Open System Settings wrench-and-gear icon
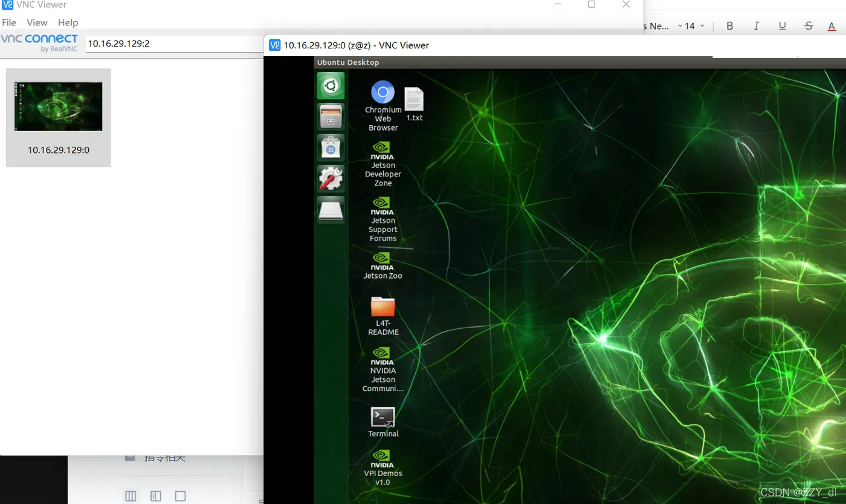 coord(331,179)
